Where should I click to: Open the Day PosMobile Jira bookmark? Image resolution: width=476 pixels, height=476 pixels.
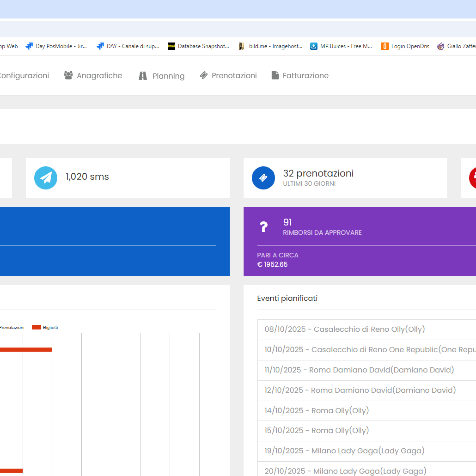click(56, 46)
